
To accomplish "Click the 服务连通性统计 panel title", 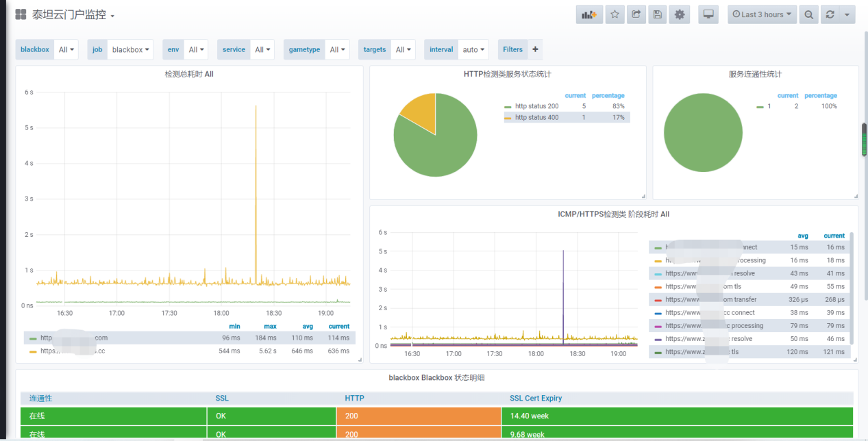I will coord(755,73).
